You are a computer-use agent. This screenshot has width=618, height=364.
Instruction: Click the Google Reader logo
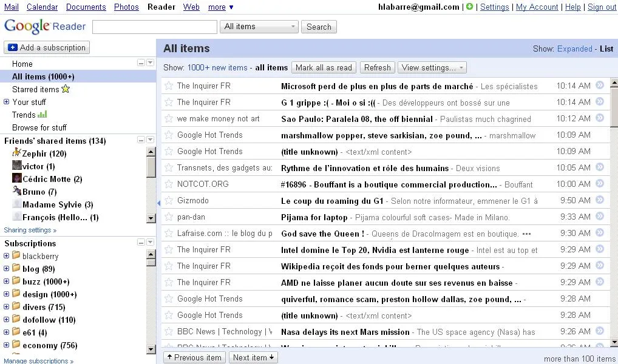[x=44, y=27]
